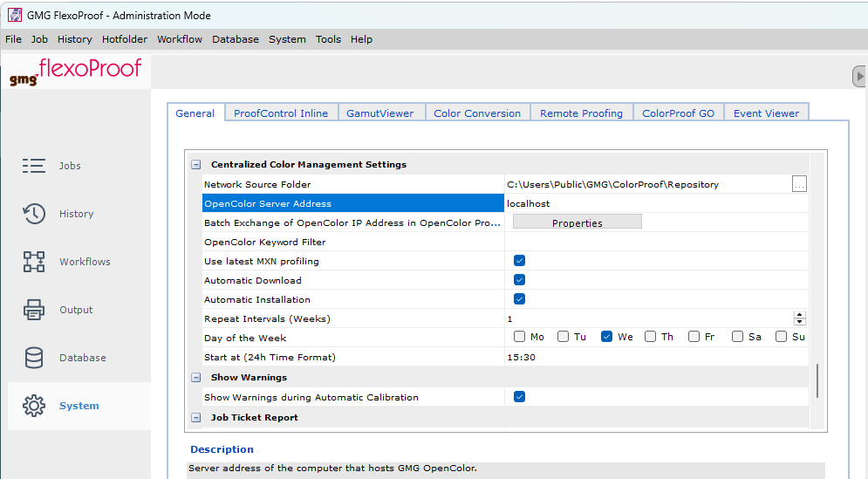Browse for Network Source Folder with ellipsis button
Viewport: 868px width, 479px height.
coord(798,184)
